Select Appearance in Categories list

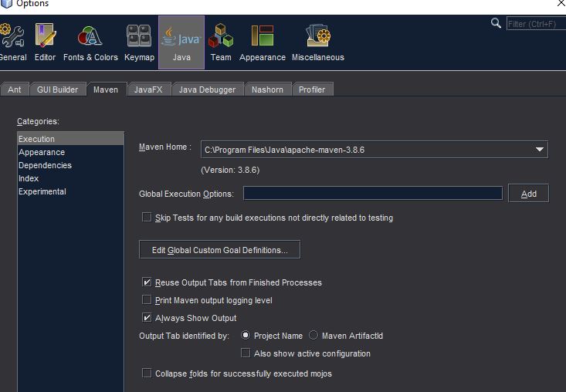70,152
